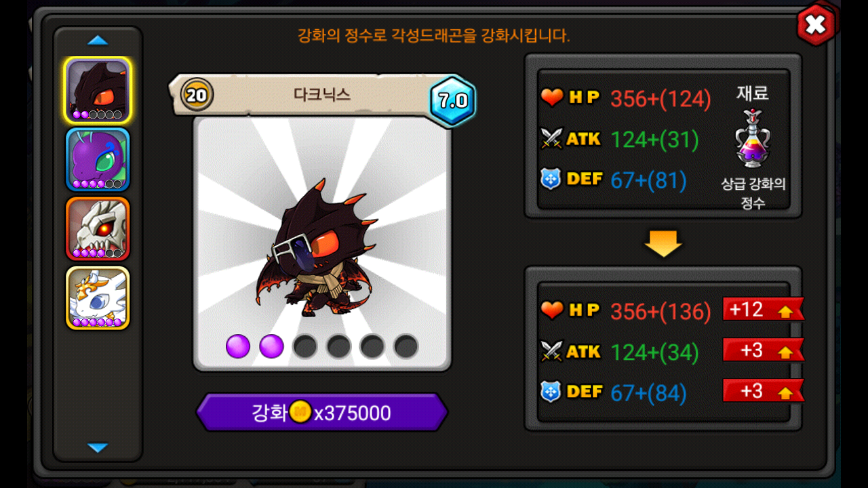Select the black Darknix dragon thumbnail
The height and width of the screenshot is (488, 868).
coord(98,90)
